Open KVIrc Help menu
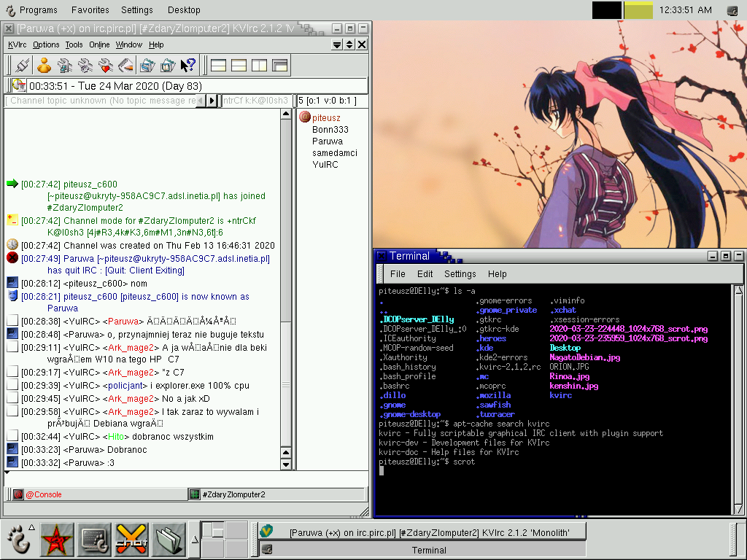 [x=156, y=44]
